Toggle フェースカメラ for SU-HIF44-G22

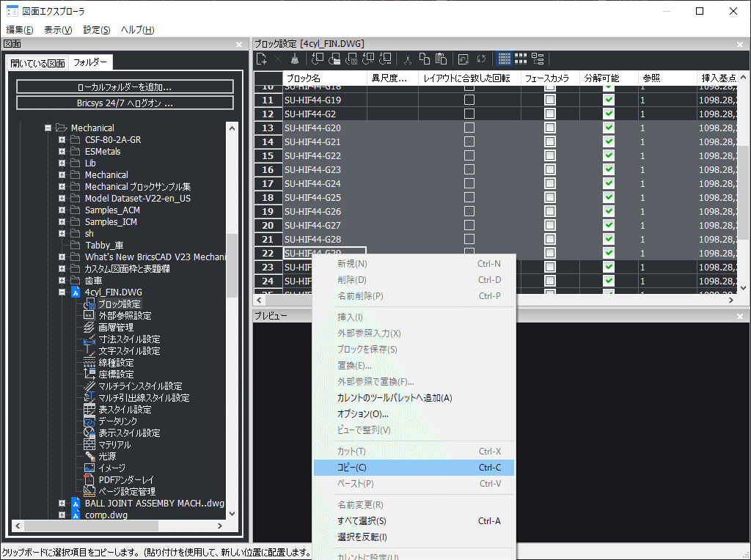pos(550,155)
